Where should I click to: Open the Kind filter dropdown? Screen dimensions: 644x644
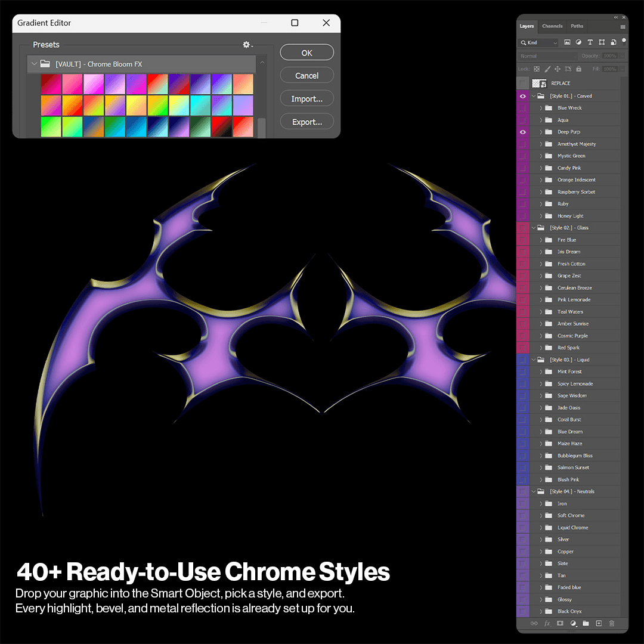click(x=538, y=43)
